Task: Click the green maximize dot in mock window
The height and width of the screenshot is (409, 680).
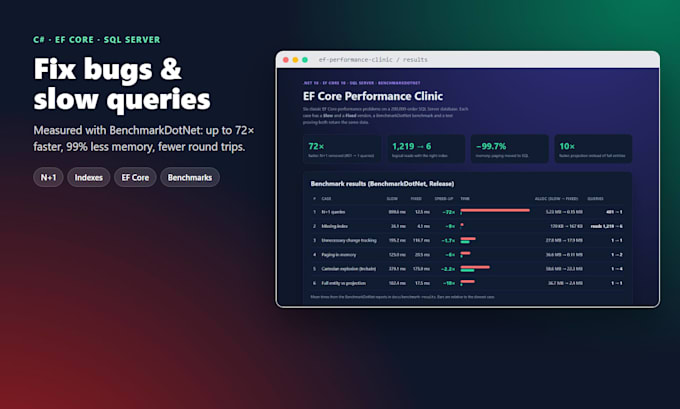Action: pos(305,60)
